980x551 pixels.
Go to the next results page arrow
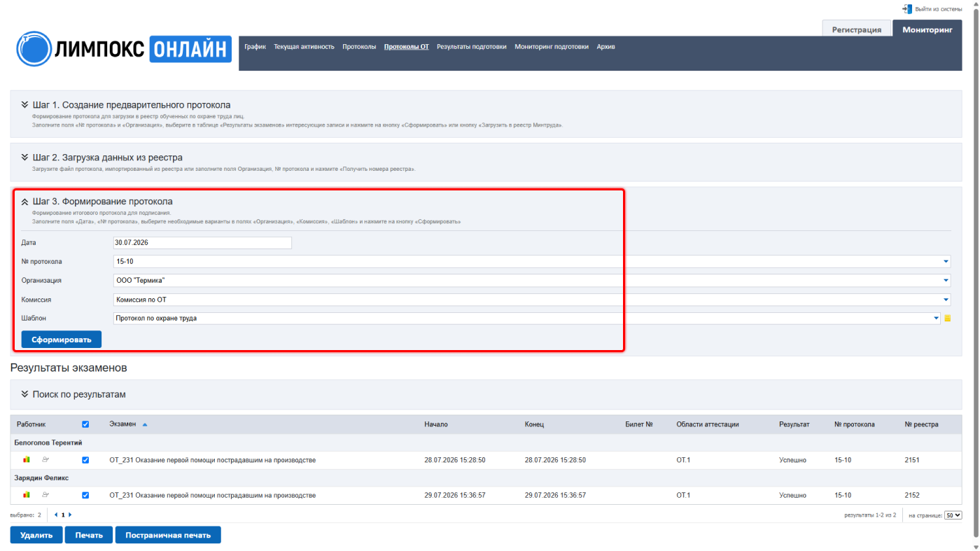coord(70,515)
